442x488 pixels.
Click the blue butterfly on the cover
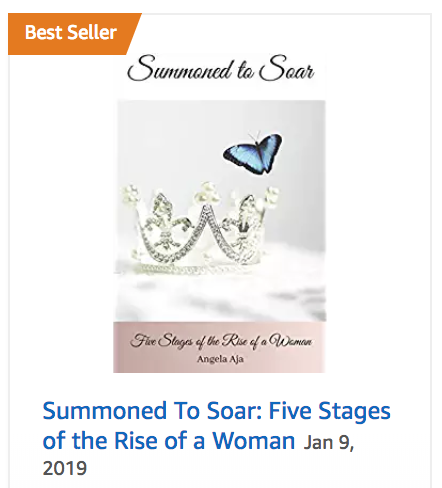pyautogui.click(x=253, y=154)
